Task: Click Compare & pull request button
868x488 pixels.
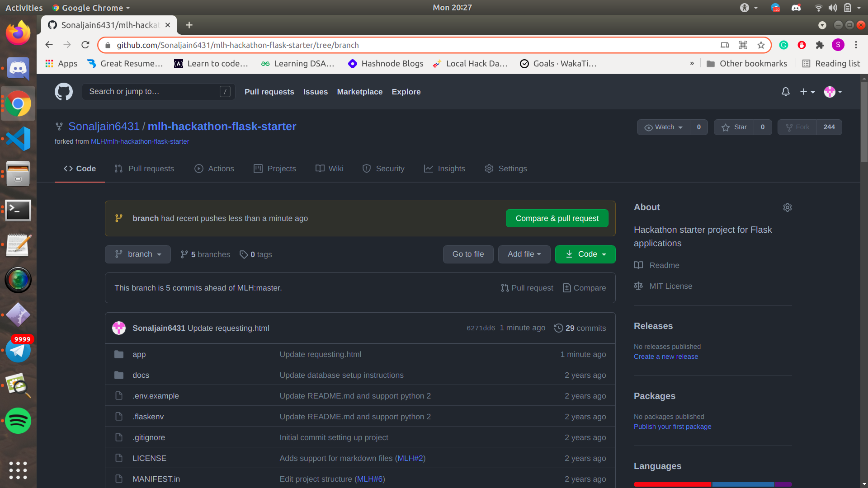Action: click(557, 219)
